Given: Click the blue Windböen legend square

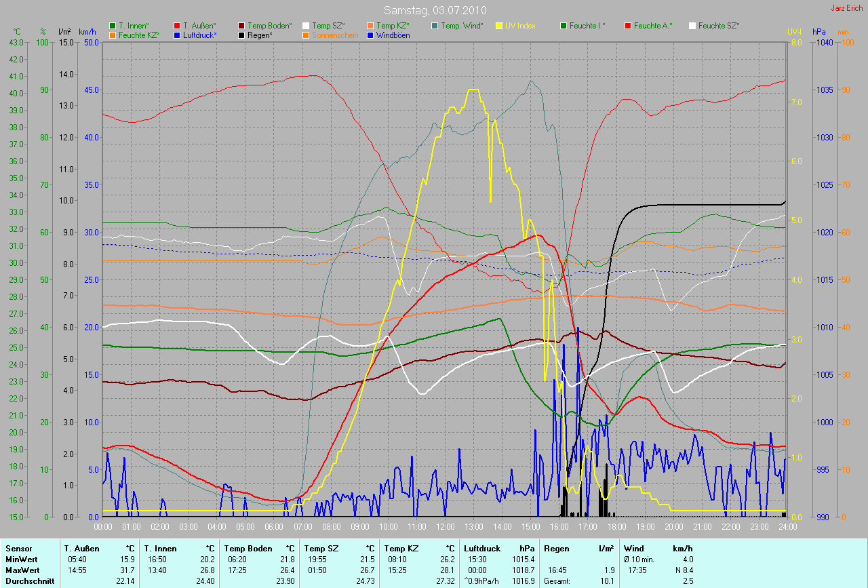Looking at the screenshot, I should 370,35.
